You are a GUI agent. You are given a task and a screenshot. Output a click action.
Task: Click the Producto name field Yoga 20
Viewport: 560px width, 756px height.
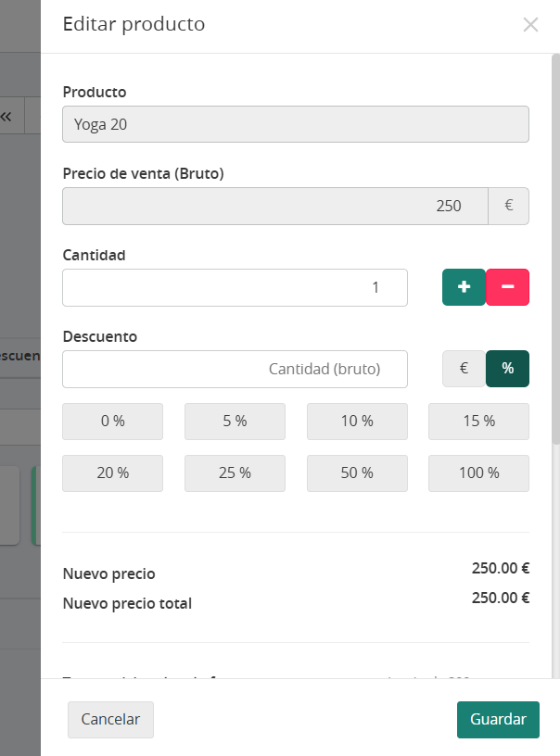(296, 124)
